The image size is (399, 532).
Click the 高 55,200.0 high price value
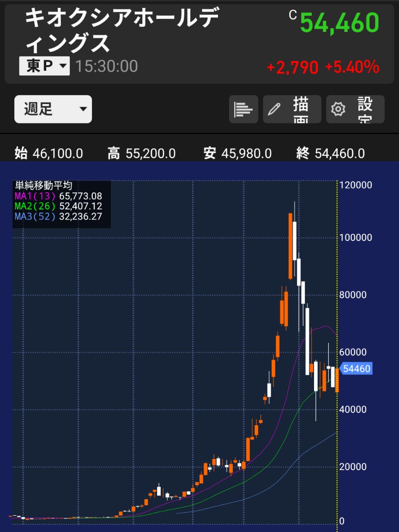pos(141,153)
